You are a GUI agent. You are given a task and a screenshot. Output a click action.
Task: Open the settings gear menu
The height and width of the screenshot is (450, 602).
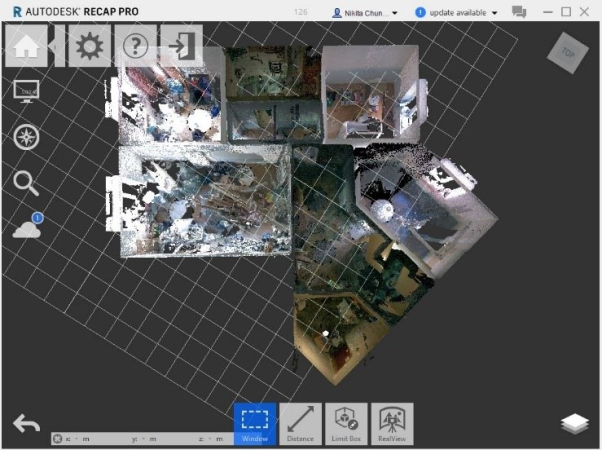[x=90, y=47]
